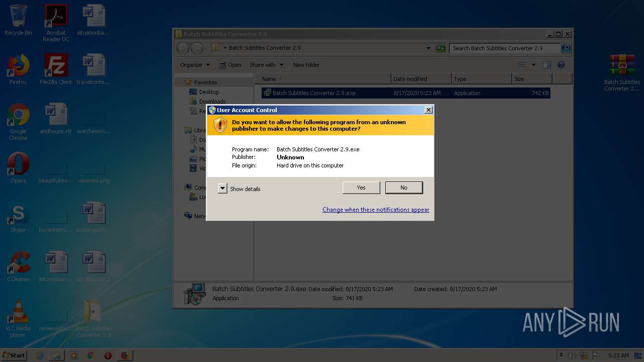Open Opera from the taskbar
644x362 pixels.
108,355
